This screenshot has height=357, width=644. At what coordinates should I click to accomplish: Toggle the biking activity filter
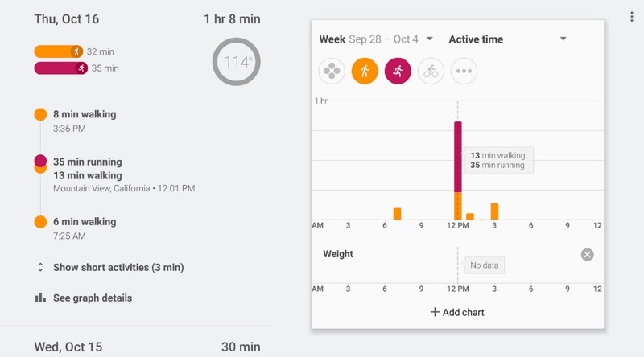click(x=431, y=71)
